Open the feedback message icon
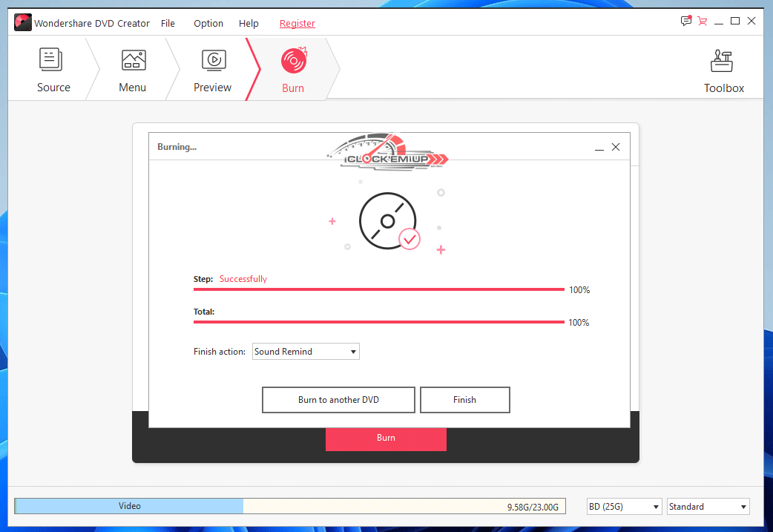This screenshot has width=773, height=532. coord(685,21)
